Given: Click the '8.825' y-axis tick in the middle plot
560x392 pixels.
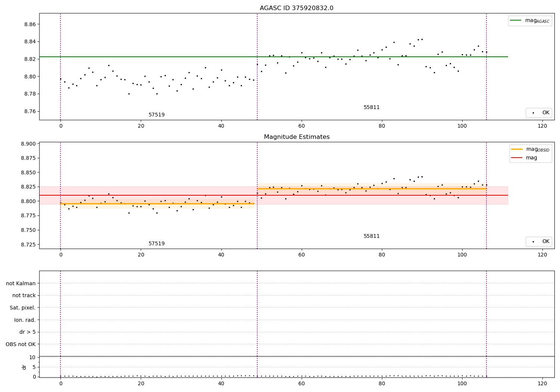Looking at the screenshot, I should tap(28, 187).
